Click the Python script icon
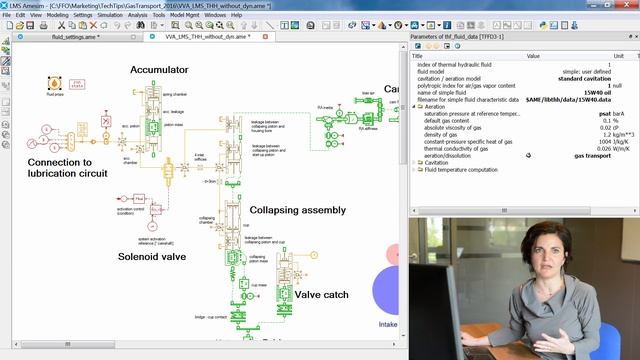The image size is (640, 360). [543, 25]
